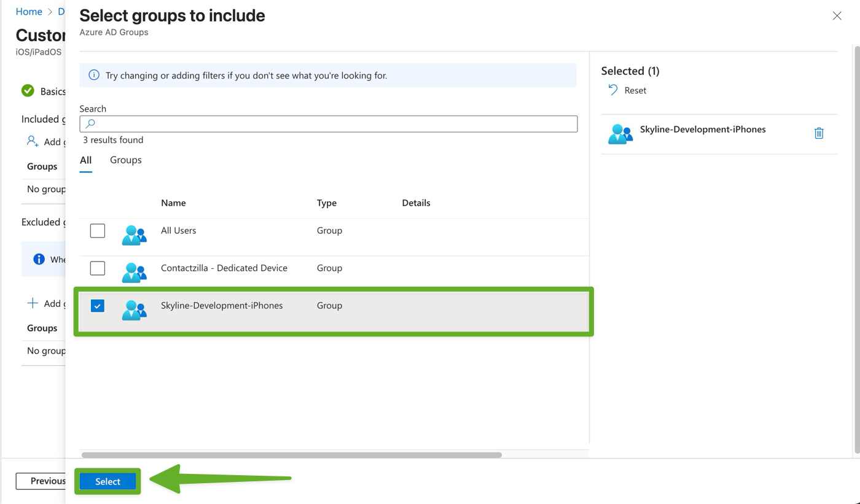Click the Skyline-Development-iPhones icon in Selected panel

[x=620, y=134]
